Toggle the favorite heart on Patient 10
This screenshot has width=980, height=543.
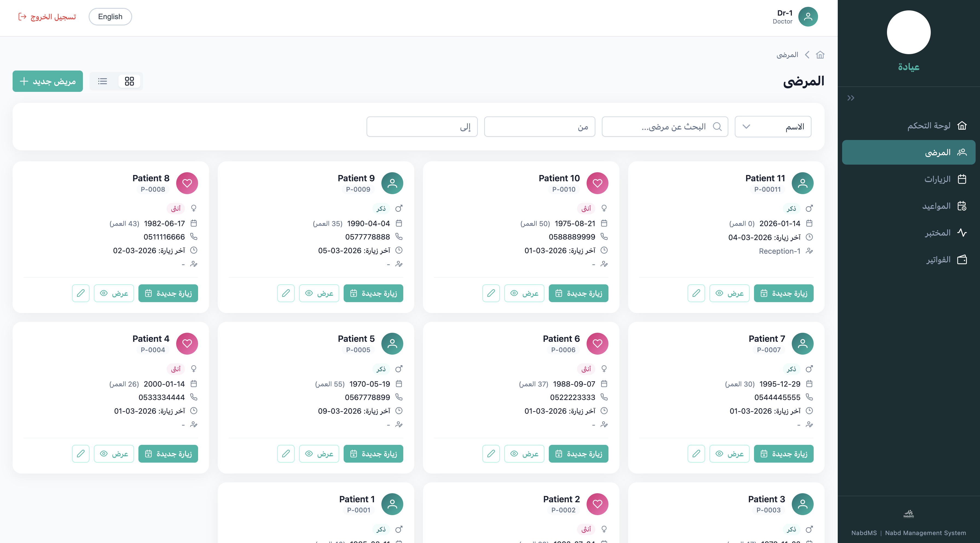point(597,183)
